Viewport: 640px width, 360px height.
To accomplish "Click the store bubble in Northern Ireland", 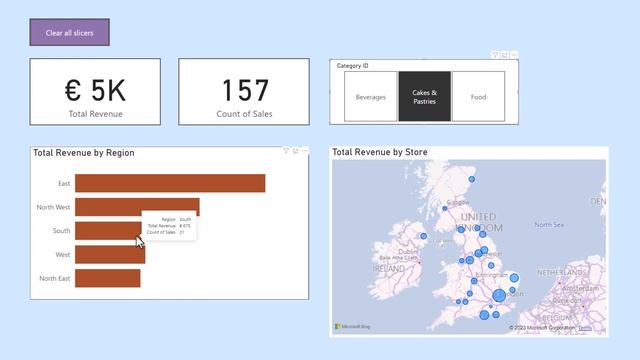I will pyautogui.click(x=424, y=236).
